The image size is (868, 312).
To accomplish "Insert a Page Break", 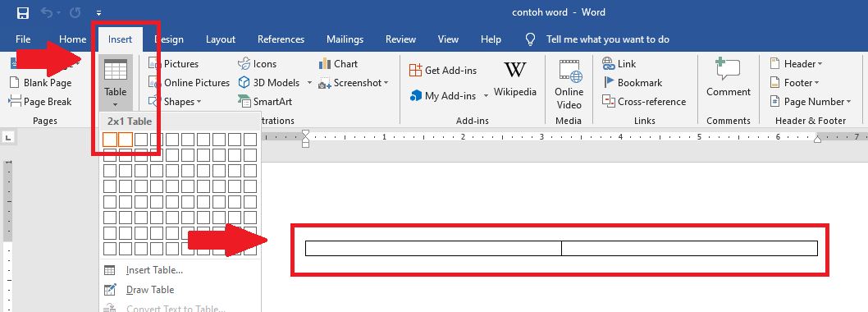I will 41,102.
